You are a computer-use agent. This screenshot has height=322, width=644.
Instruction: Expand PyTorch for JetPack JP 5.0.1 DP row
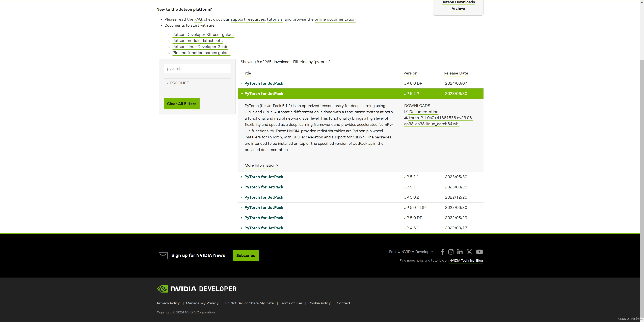pos(361,208)
